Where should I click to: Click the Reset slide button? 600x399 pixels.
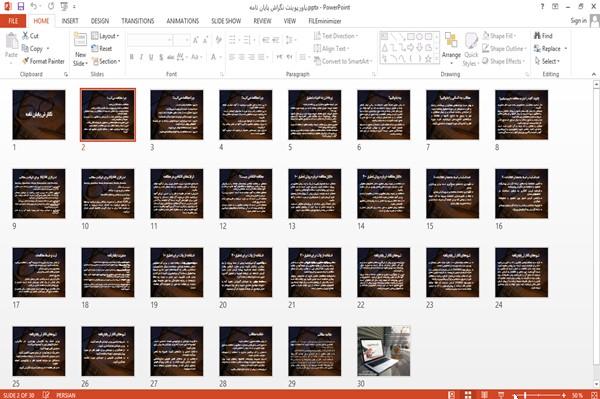click(x=102, y=49)
